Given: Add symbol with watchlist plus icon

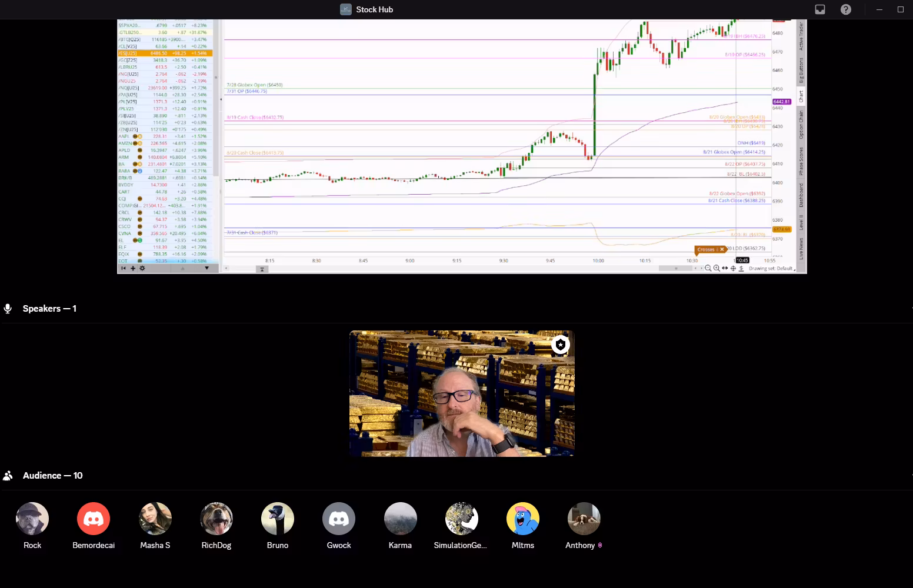Looking at the screenshot, I should [133, 268].
